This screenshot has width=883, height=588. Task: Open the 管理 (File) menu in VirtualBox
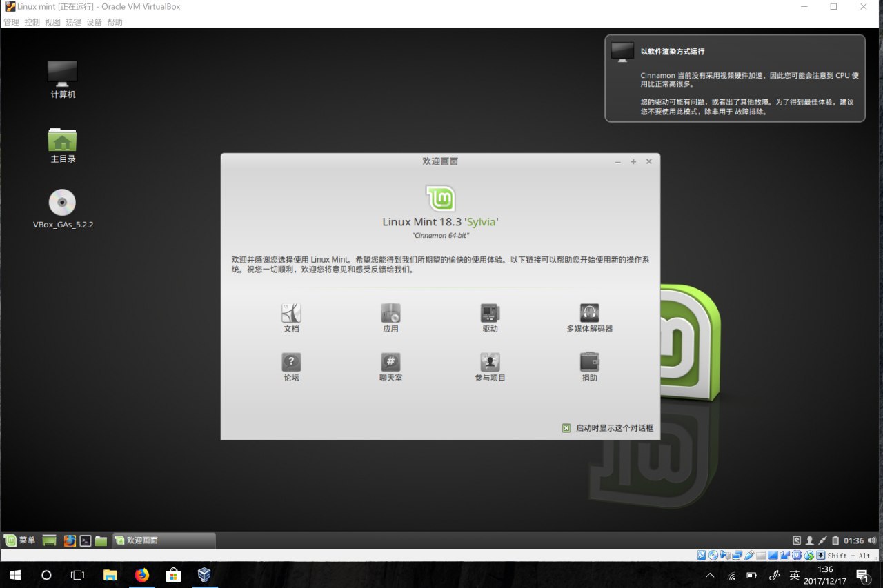(x=11, y=22)
